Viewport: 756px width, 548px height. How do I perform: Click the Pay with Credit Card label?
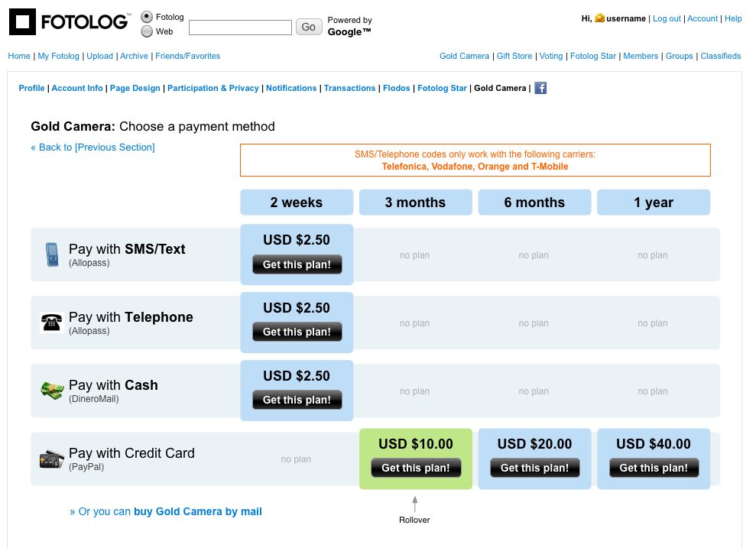tap(131, 453)
